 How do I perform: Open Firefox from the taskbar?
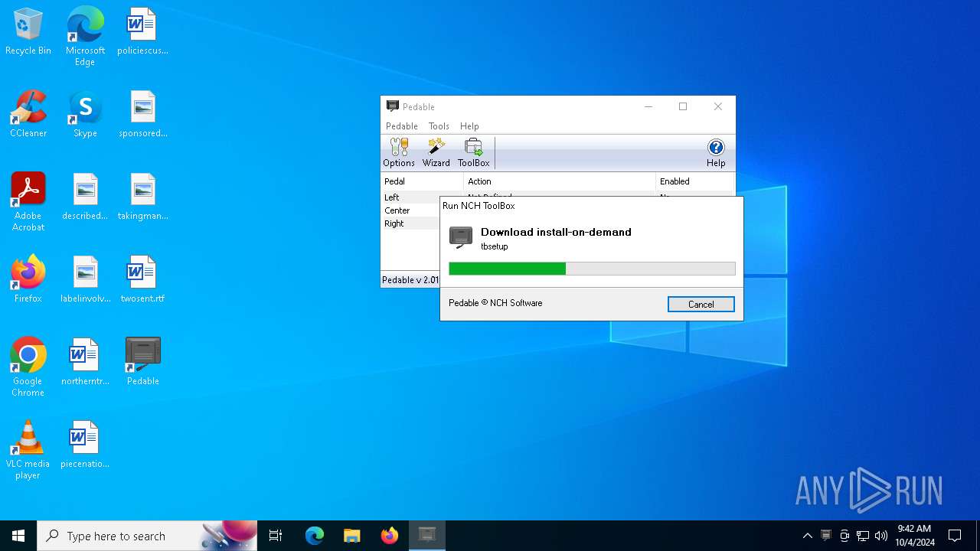[x=390, y=536]
